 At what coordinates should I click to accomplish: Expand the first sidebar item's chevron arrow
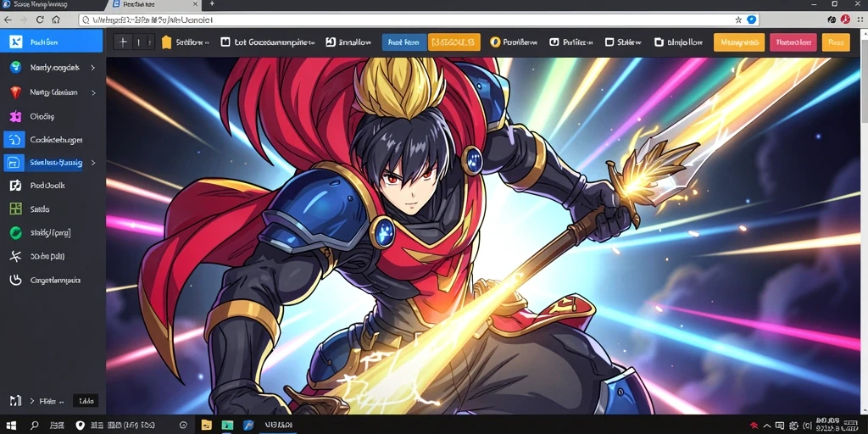(x=93, y=68)
